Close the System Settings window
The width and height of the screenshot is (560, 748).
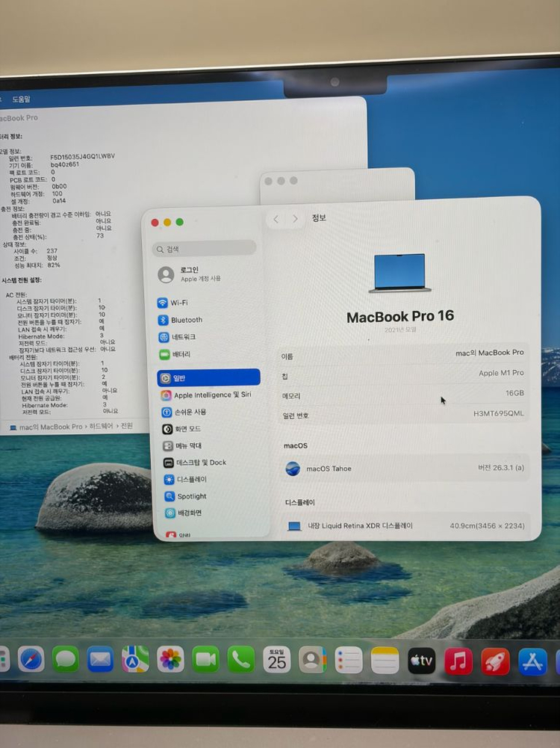point(155,223)
